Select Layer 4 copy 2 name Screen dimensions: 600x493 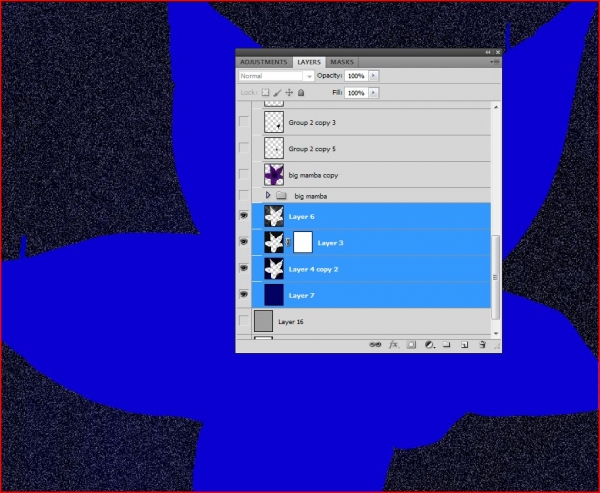(x=313, y=269)
